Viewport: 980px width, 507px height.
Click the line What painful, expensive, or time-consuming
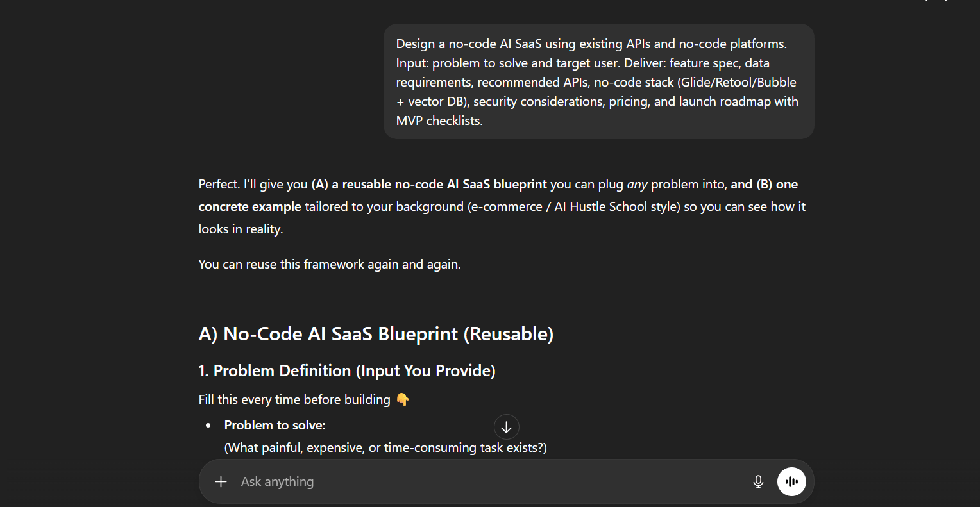385,447
